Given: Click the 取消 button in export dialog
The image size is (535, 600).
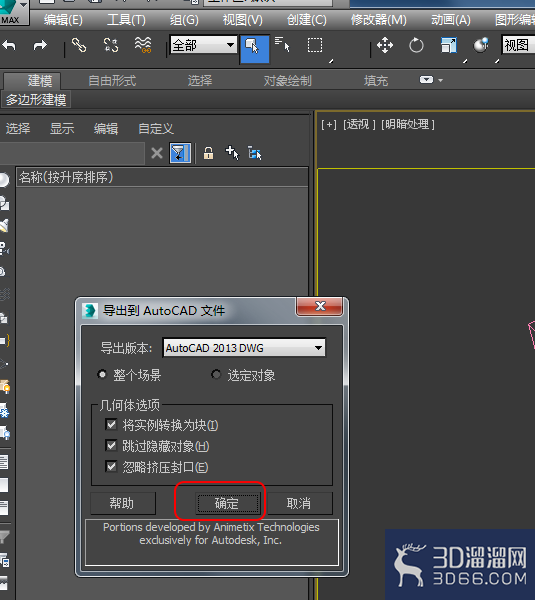Looking at the screenshot, I should (299, 503).
